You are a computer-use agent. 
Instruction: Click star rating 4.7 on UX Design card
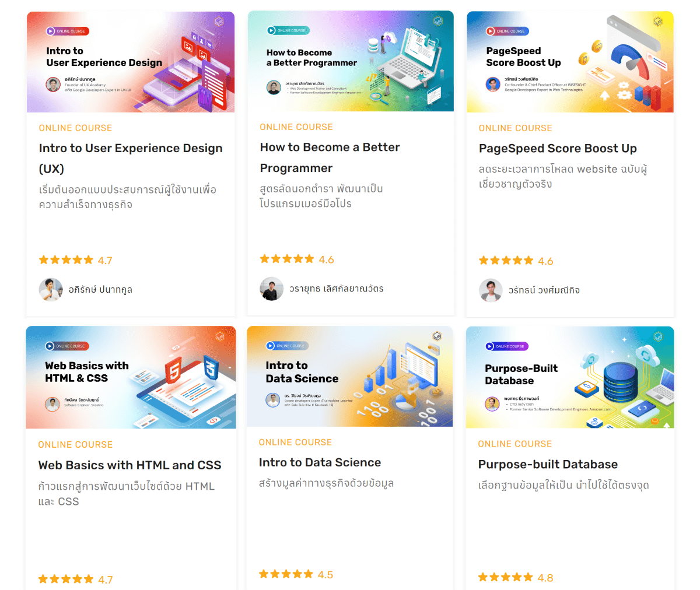coord(75,261)
